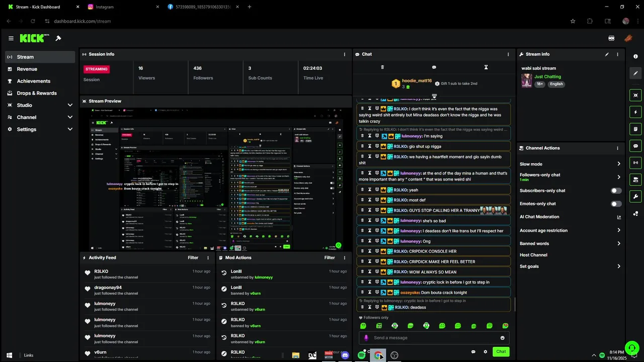This screenshot has height=362, width=644.
Task: Click the Stream Preview thumbnail
Action: [216, 179]
